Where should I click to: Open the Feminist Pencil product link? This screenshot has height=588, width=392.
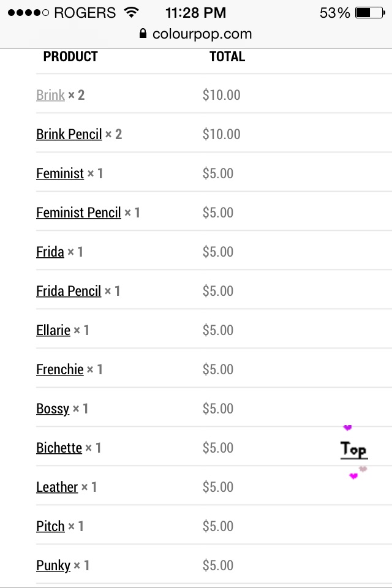(x=78, y=213)
